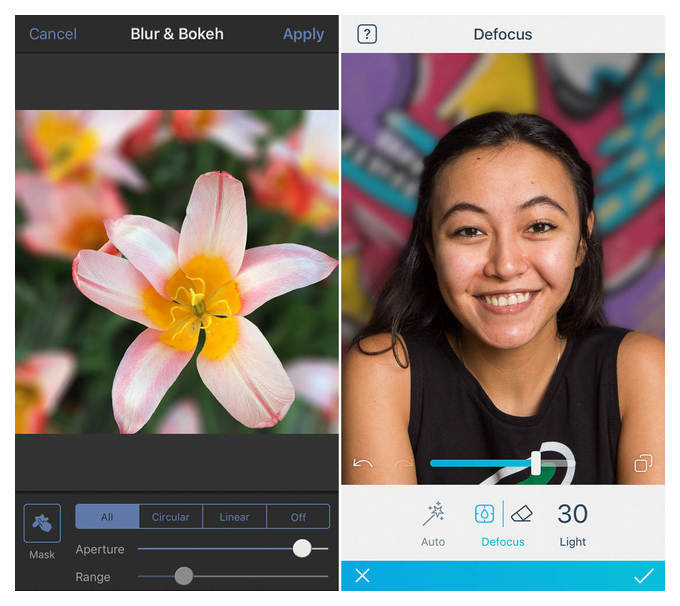Tap Cancel in Blur & Bokeh
This screenshot has height=606, width=680.
(53, 34)
